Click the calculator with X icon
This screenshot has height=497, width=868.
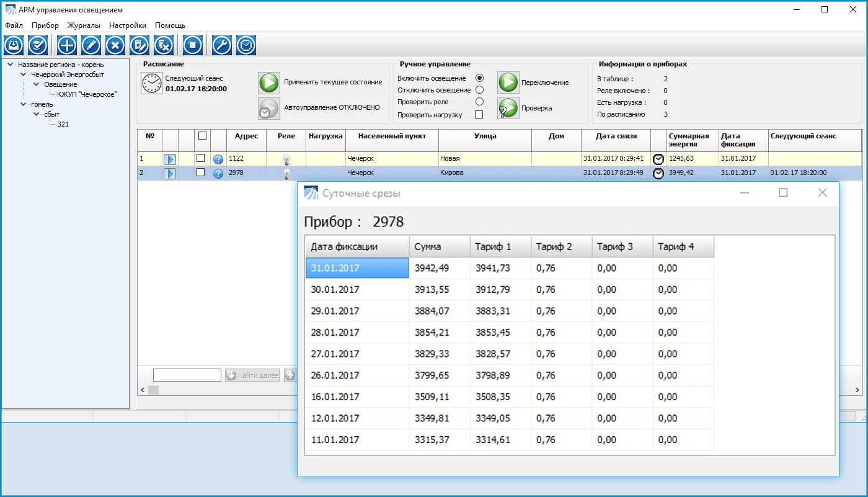tap(164, 45)
